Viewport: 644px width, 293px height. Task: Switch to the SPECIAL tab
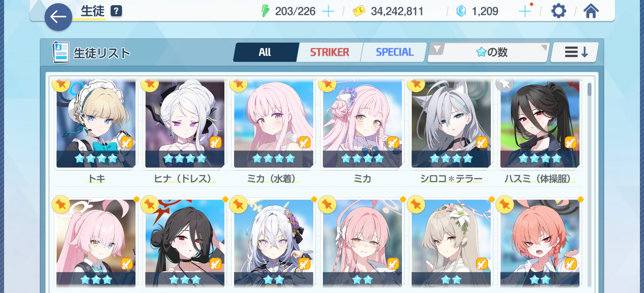395,52
